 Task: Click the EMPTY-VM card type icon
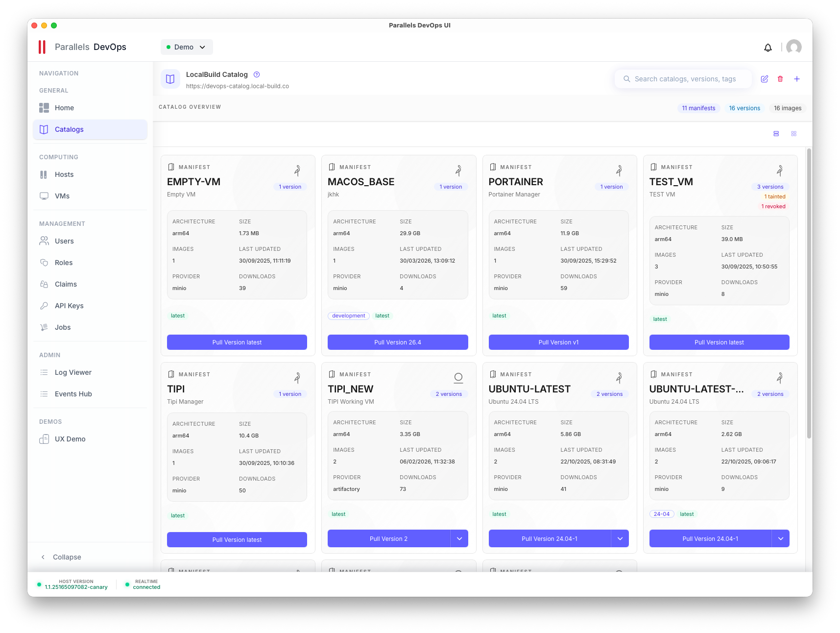(297, 170)
